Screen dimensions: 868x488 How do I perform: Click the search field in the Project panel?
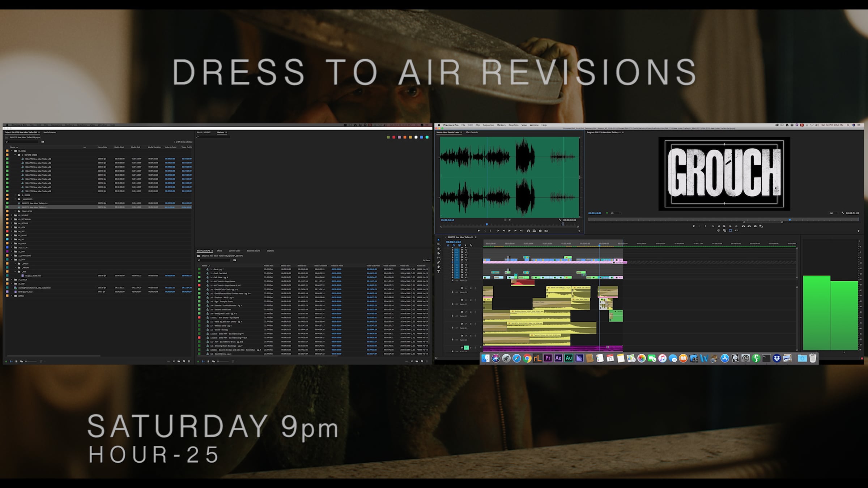(22, 142)
